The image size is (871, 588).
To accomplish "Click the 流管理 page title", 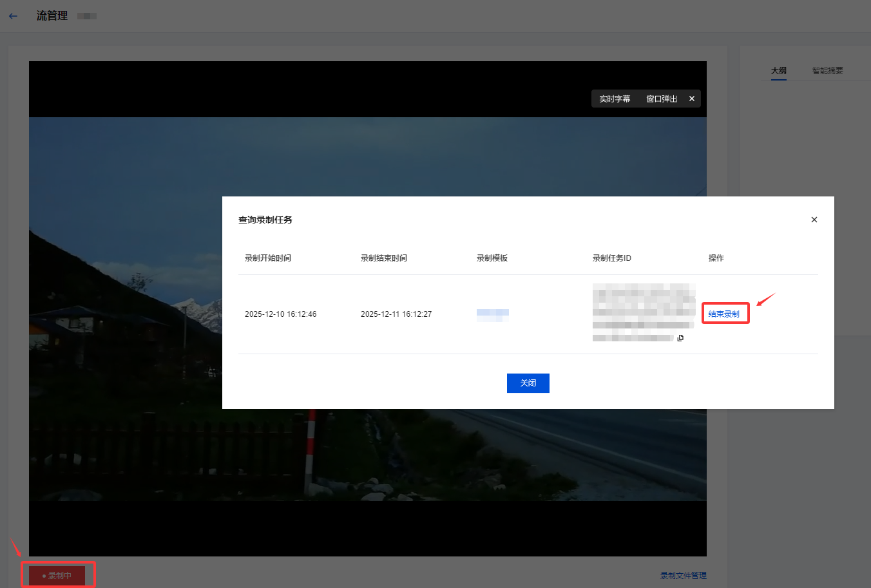I will 52,16.
